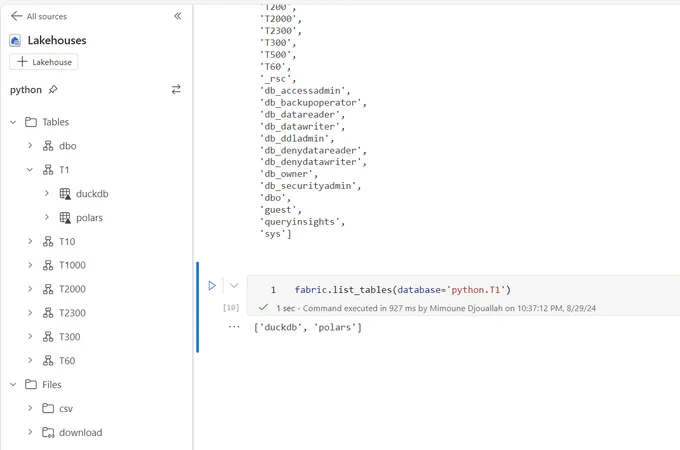
Task: Go back using All sources arrow
Action: (x=16, y=16)
